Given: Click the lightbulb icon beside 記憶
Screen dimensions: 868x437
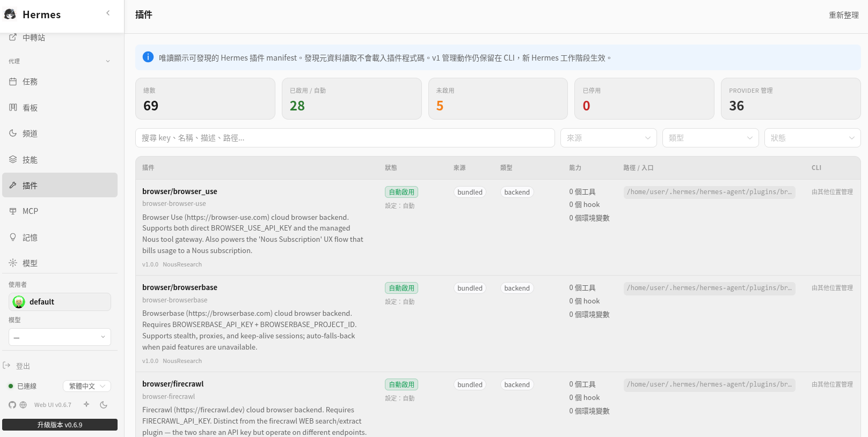Looking at the screenshot, I should 13,237.
